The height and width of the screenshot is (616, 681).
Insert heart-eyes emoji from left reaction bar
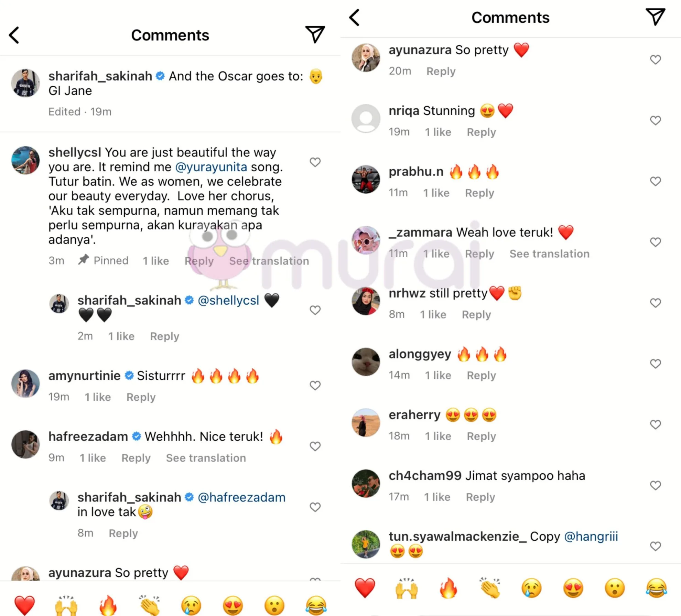click(233, 605)
